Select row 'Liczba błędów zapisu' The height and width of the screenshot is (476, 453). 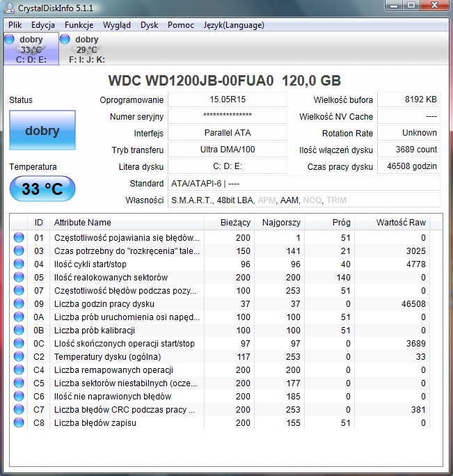pos(220,422)
